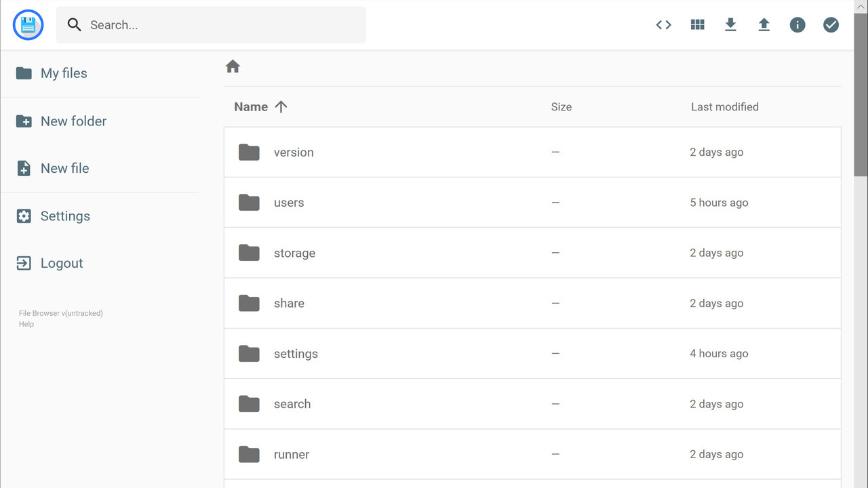Click the Name column sort arrow

pos(281,106)
